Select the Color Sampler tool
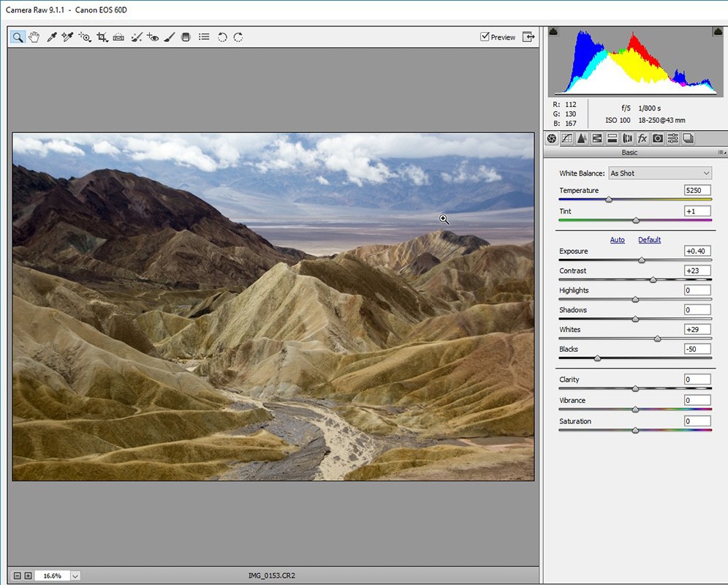This screenshot has height=585, width=728. point(68,37)
